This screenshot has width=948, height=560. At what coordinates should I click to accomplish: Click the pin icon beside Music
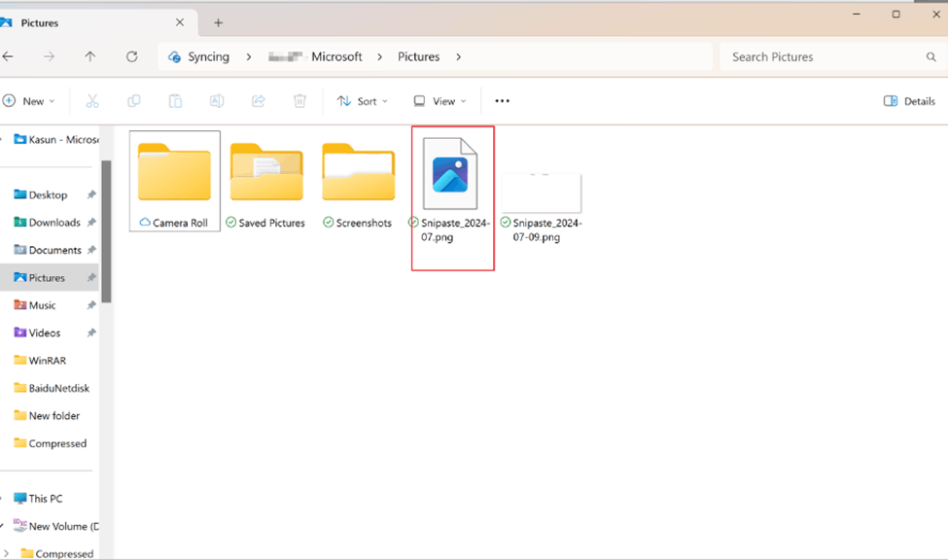pos(91,305)
